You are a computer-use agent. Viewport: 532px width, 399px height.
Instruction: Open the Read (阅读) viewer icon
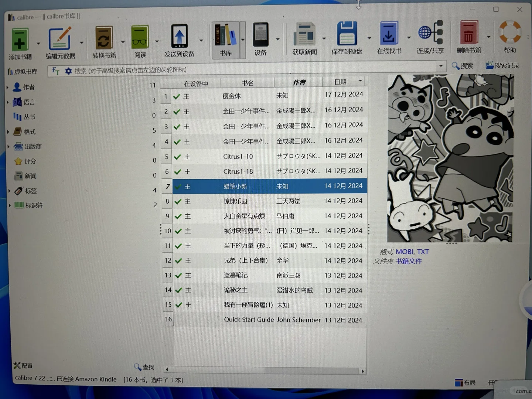click(140, 37)
